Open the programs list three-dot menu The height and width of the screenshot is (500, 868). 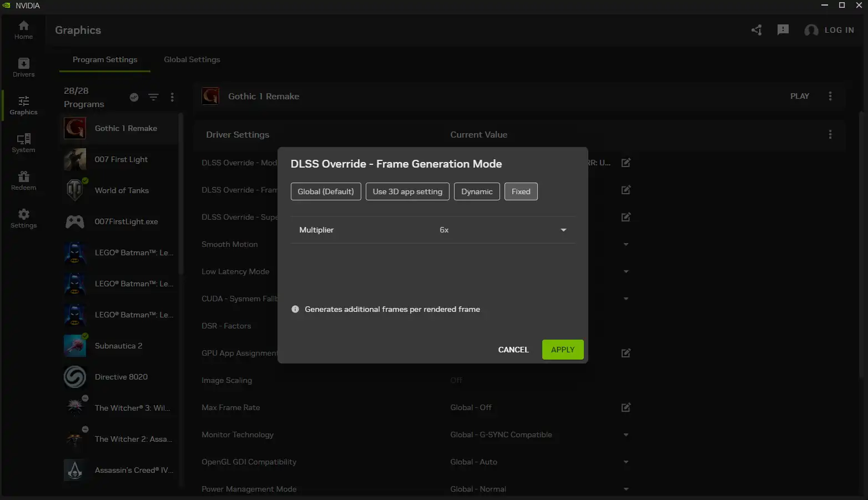[172, 97]
